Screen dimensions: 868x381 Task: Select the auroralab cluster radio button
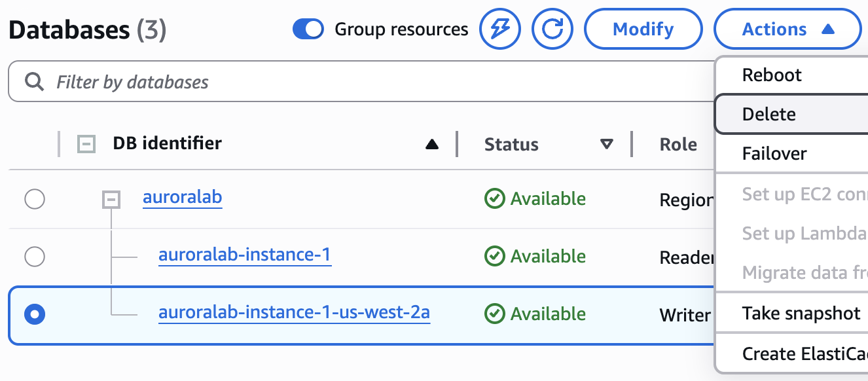click(34, 198)
